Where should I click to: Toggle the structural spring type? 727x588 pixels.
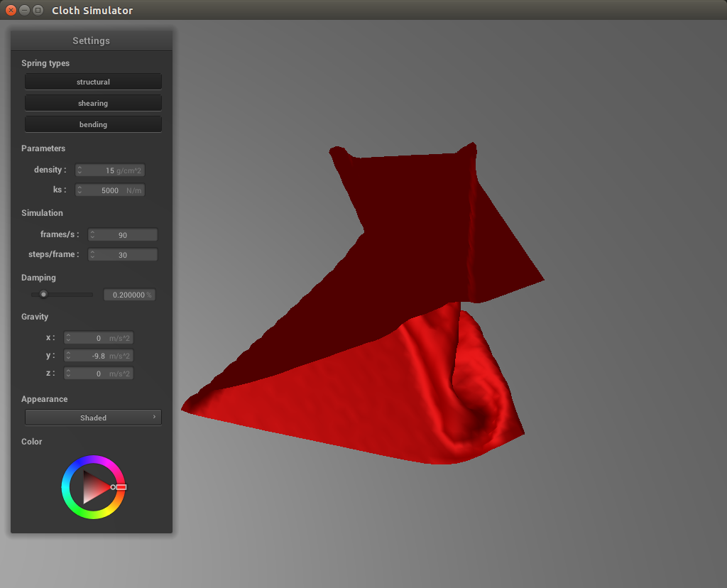(93, 82)
